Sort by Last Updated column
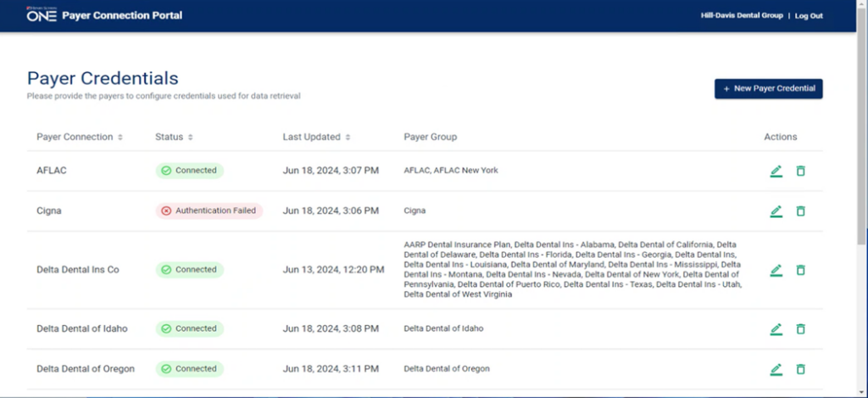This screenshot has width=868, height=398. [348, 137]
